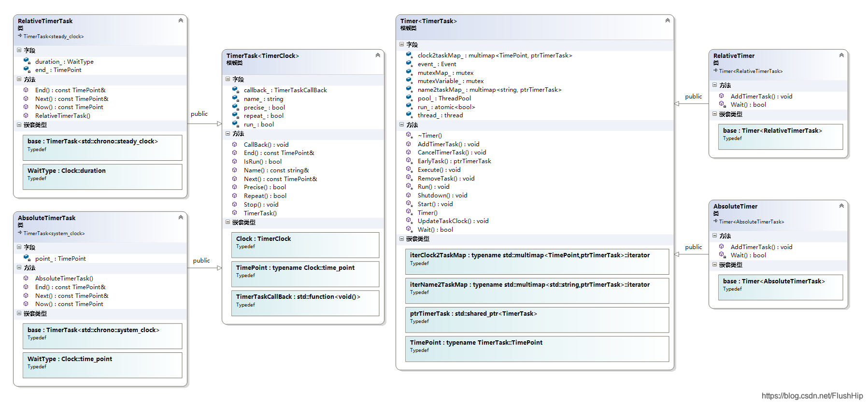
Task: Click the field icon beside precise_ : bool
Action: (236, 107)
